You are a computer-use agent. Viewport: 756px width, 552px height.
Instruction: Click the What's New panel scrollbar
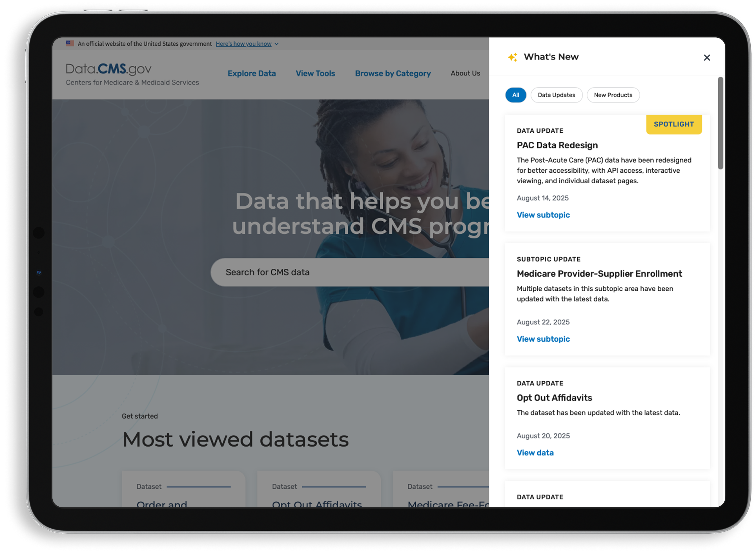coord(720,123)
